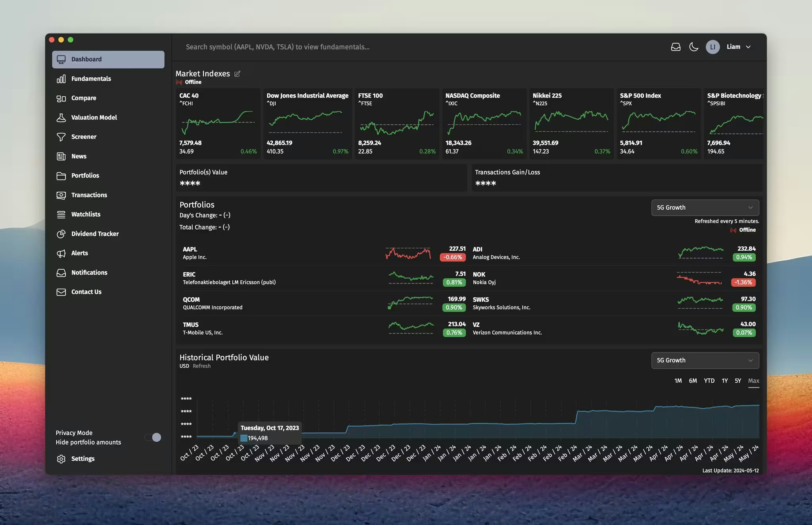Click the Dividend Tracker pie chart icon
This screenshot has width=812, height=525.
click(x=61, y=234)
